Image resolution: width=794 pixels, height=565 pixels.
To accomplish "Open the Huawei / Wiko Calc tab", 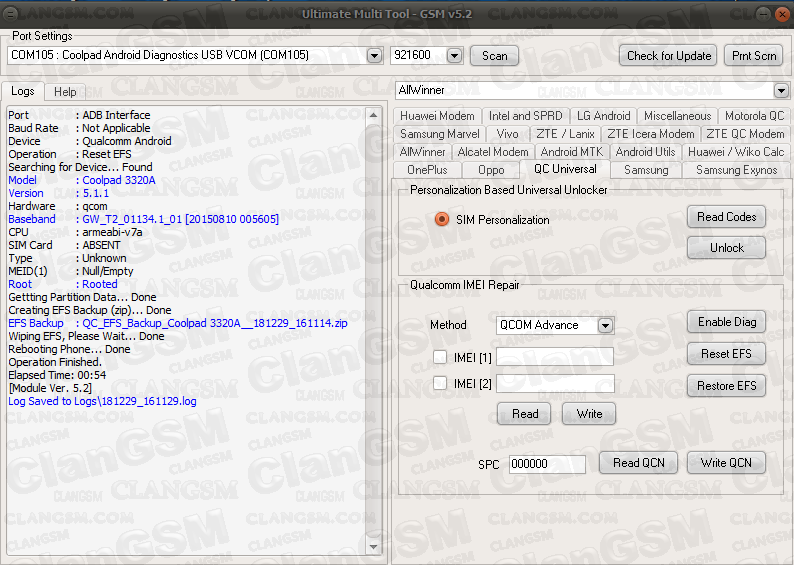I will coord(736,152).
